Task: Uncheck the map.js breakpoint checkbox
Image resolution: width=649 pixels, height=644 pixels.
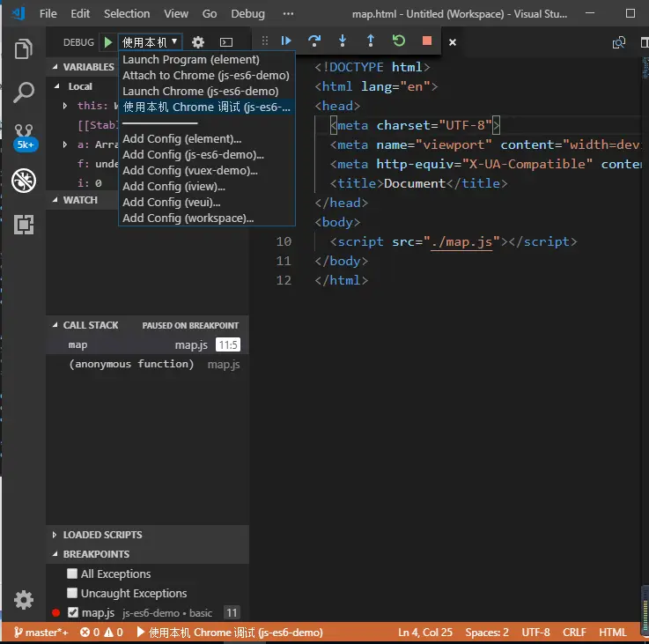Action: [73, 612]
